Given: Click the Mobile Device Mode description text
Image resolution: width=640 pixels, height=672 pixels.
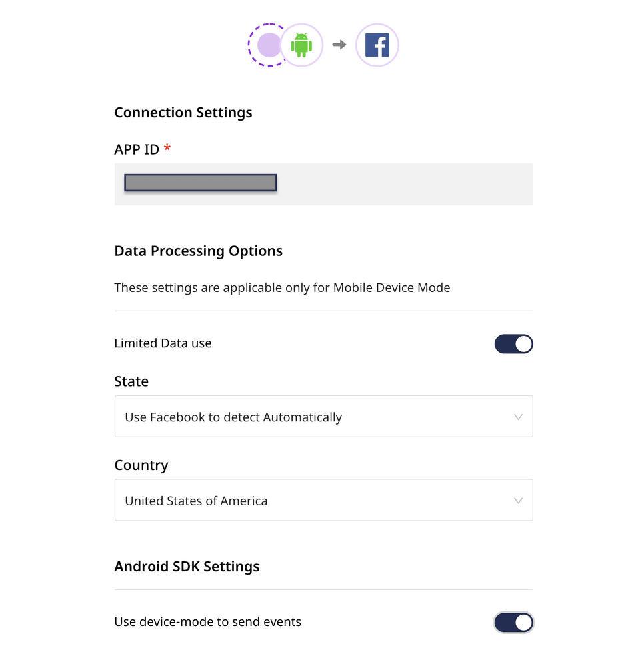Looking at the screenshot, I should (282, 288).
